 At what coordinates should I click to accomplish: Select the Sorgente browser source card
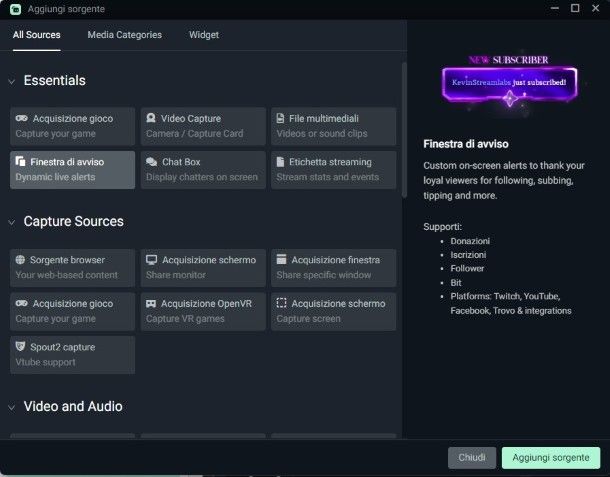tap(72, 268)
